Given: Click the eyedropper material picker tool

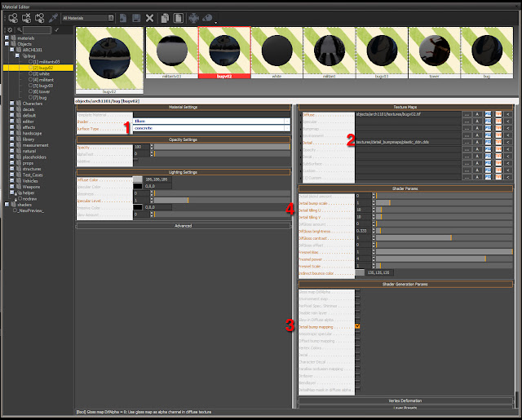Looking at the screenshot, I should 53,18.
